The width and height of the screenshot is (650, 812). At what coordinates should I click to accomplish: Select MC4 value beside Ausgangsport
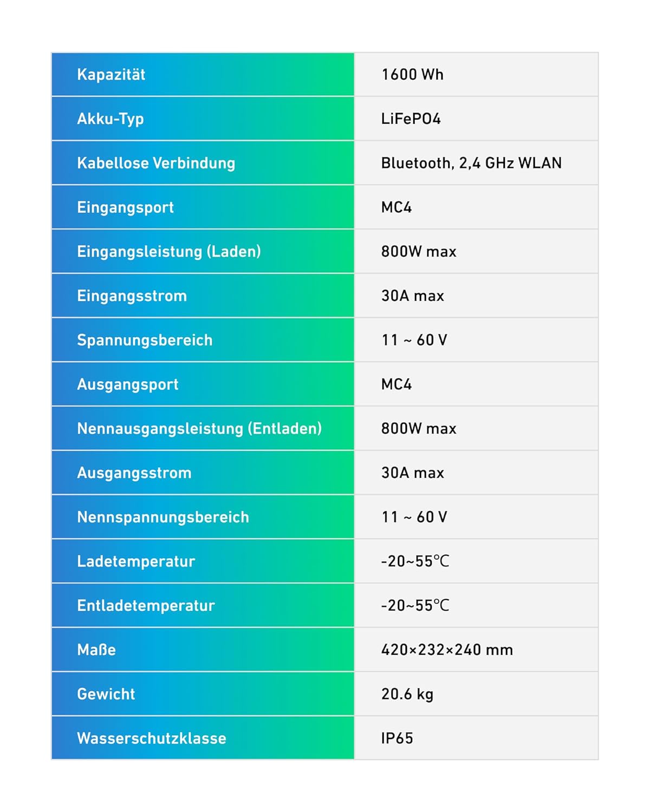tap(396, 384)
